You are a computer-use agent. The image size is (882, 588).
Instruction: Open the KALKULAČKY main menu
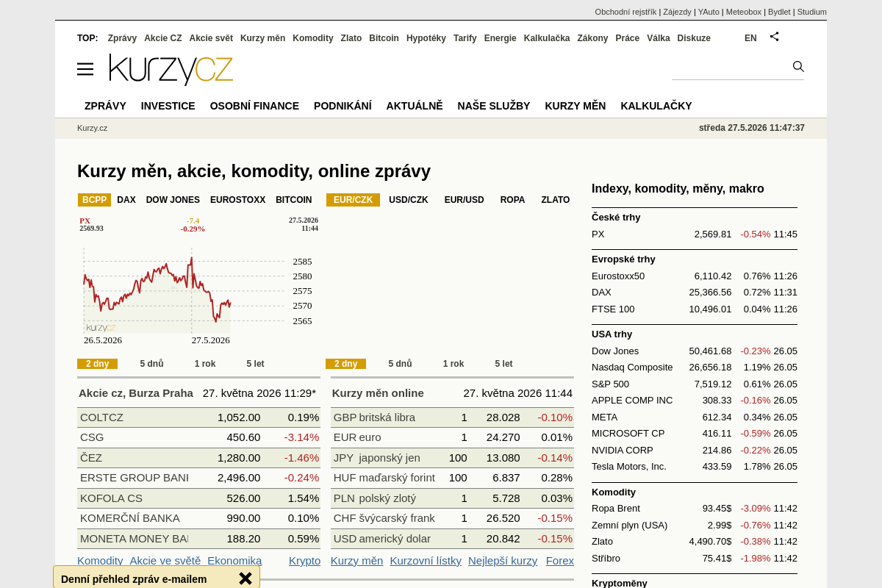pyautogui.click(x=656, y=106)
